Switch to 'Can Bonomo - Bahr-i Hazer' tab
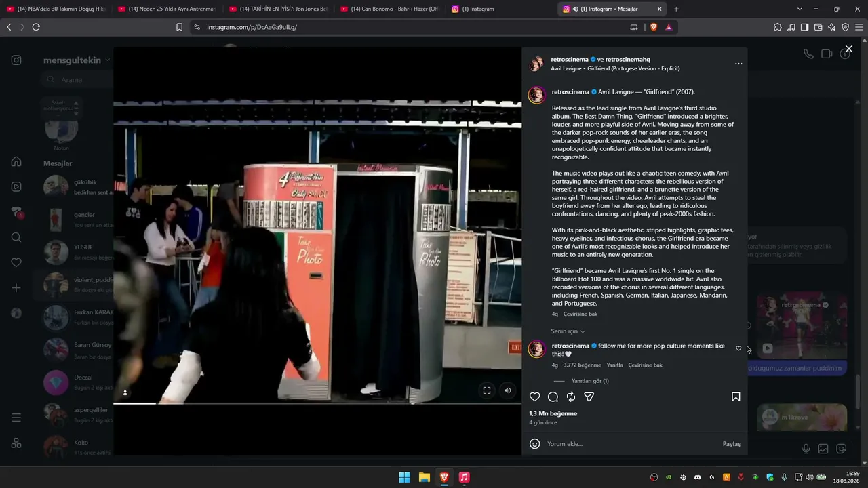 [x=390, y=9]
